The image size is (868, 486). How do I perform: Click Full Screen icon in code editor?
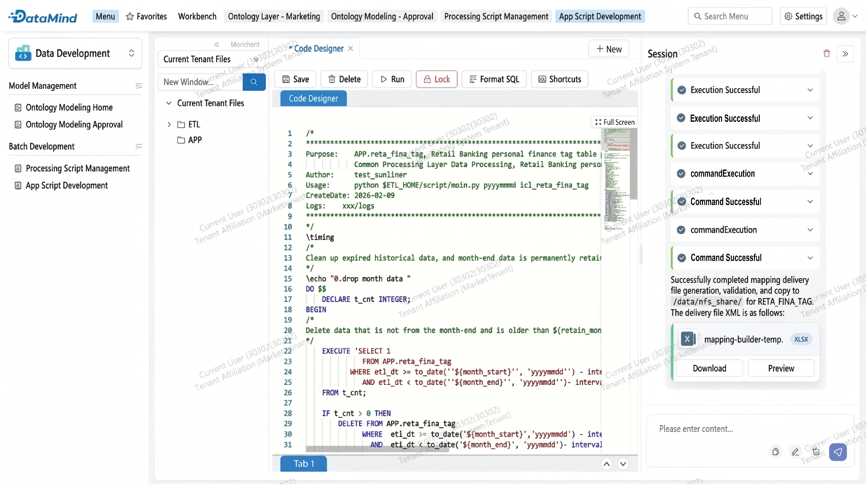(x=598, y=122)
